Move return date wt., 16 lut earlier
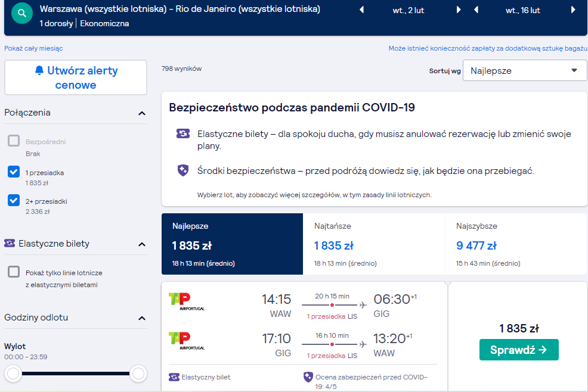Image resolution: width=588 pixels, height=392 pixels. (x=476, y=10)
